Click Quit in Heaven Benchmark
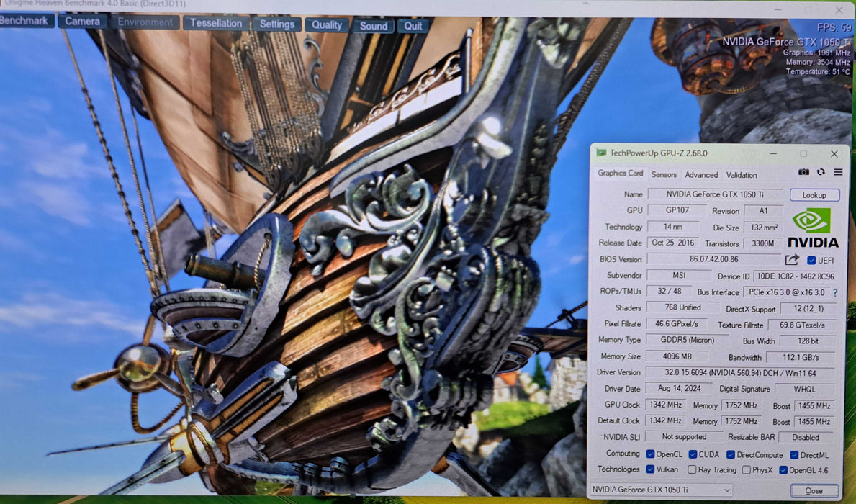The height and width of the screenshot is (504, 856). pos(413,26)
